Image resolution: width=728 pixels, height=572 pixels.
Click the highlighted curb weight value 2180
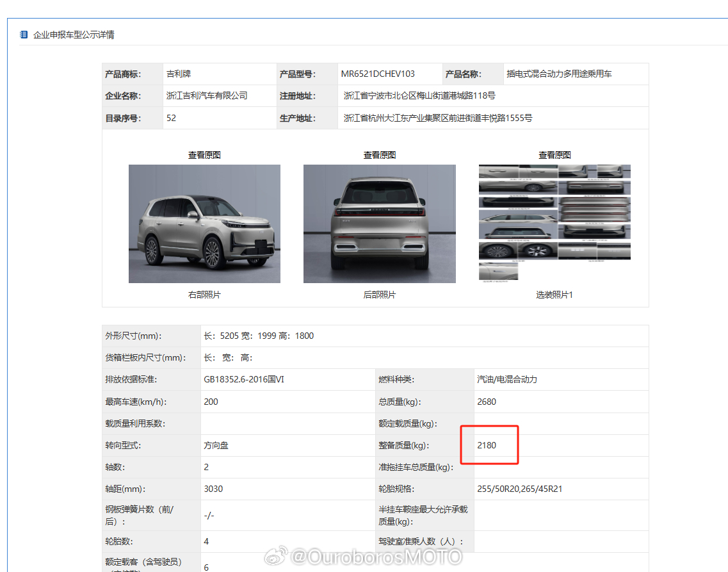[487, 445]
